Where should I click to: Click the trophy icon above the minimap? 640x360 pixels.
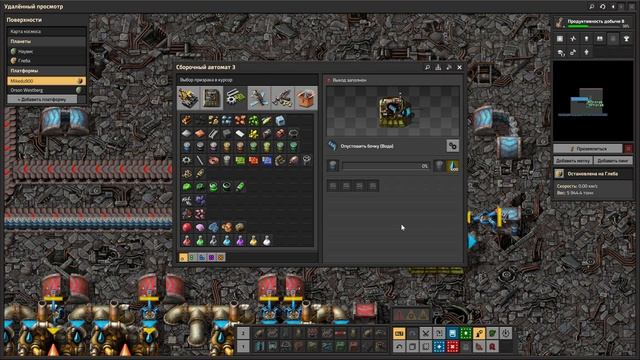tap(627, 38)
